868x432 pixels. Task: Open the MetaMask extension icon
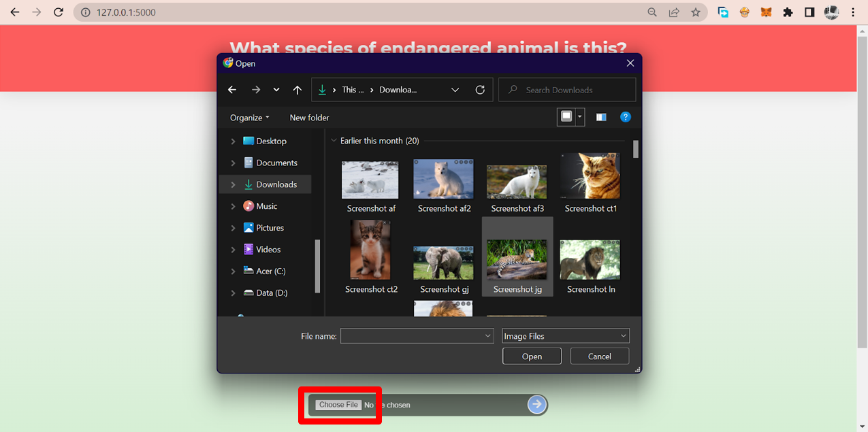pos(766,12)
